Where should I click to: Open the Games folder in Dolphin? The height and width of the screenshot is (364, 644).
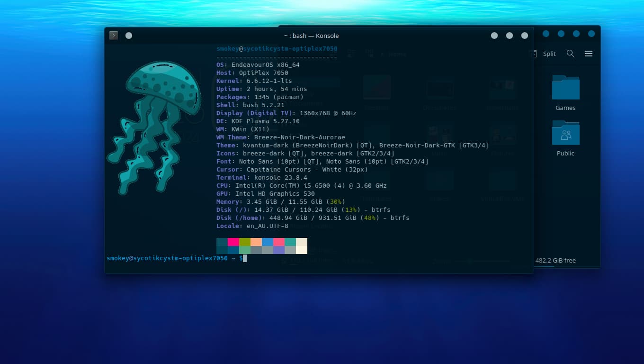(x=565, y=92)
